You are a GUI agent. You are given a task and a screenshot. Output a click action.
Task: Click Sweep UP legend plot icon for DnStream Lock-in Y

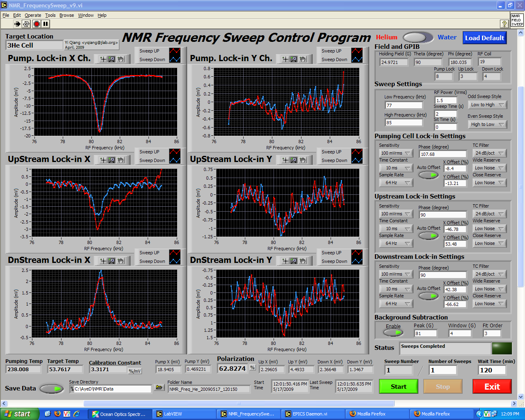[x=357, y=253]
